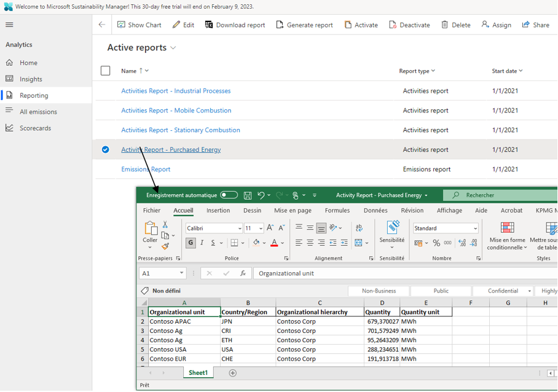Select cell A1 Organizational unit
The width and height of the screenshot is (558, 392).
(184, 312)
